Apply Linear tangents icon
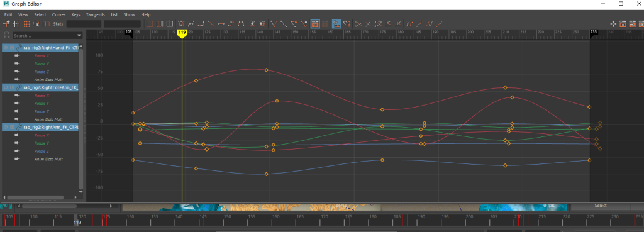This screenshot has height=232, width=644. [211, 24]
